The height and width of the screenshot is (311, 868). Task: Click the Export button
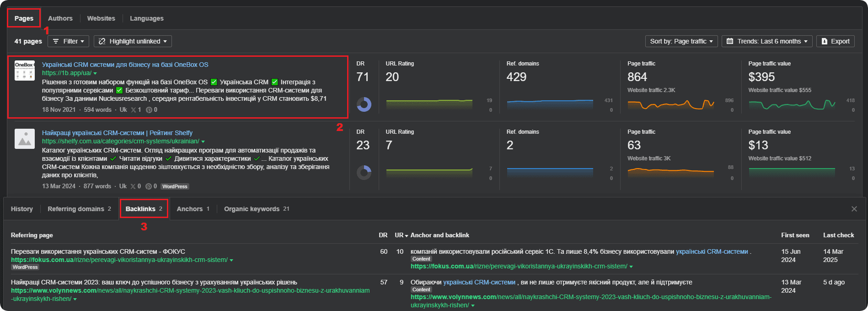[x=836, y=41]
